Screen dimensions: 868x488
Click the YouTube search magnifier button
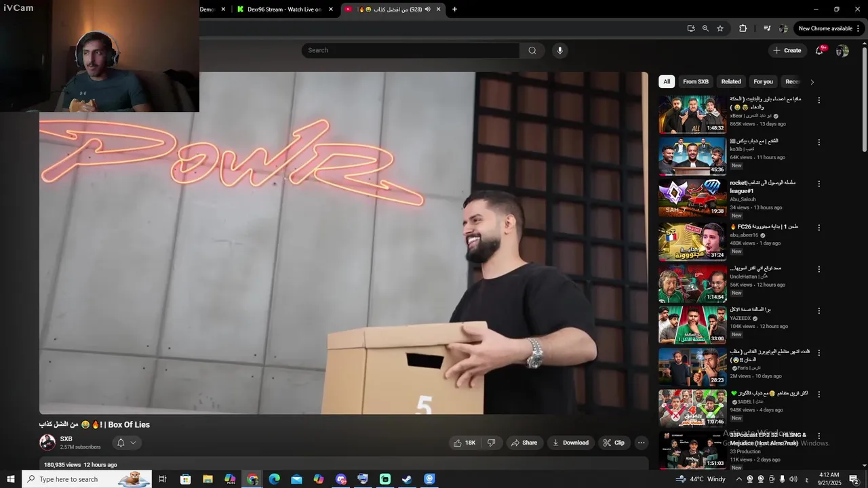[532, 50]
